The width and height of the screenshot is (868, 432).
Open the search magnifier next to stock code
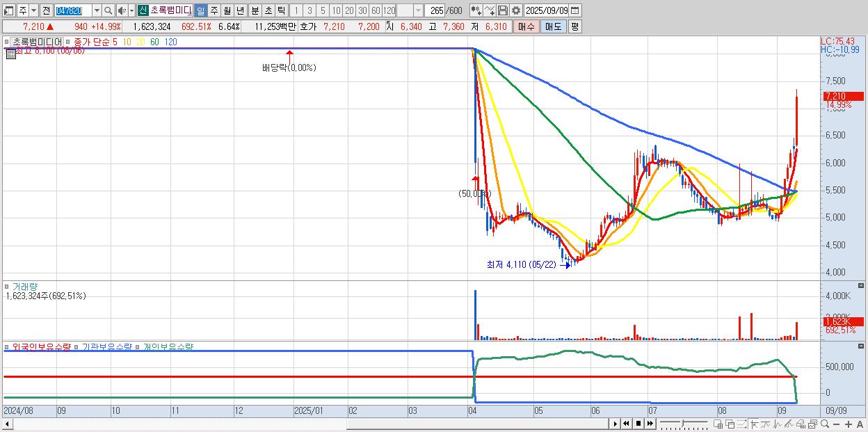click(x=108, y=10)
